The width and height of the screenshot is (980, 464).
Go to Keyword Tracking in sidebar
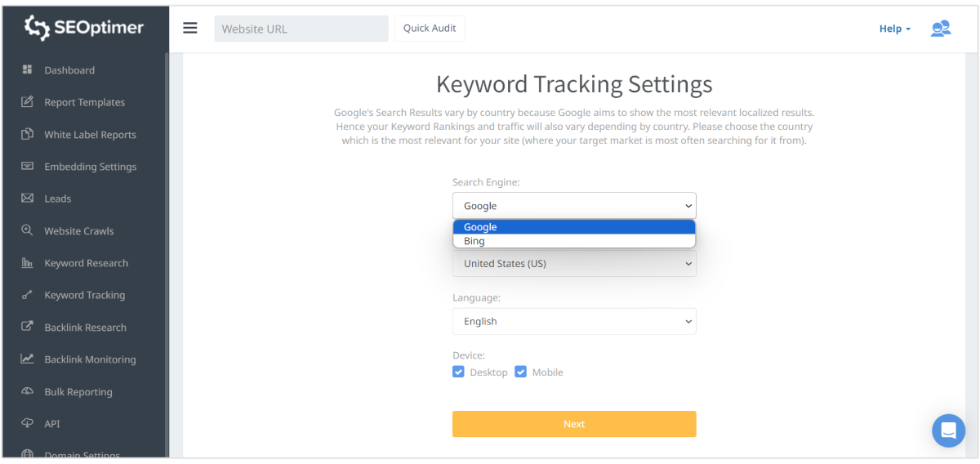(84, 295)
